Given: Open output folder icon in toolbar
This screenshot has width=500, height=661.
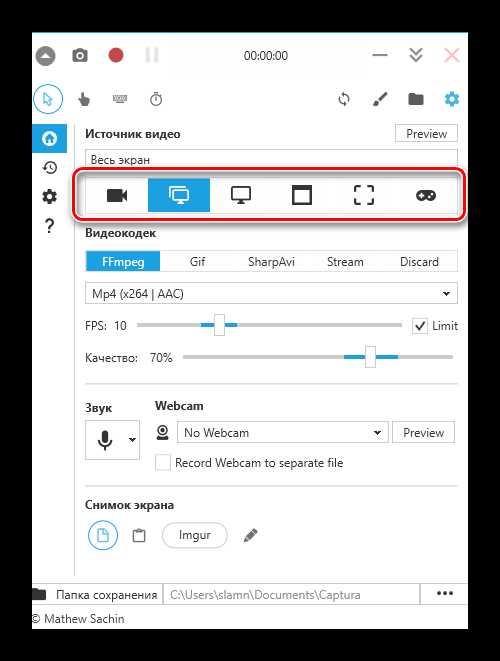Looking at the screenshot, I should [x=416, y=99].
